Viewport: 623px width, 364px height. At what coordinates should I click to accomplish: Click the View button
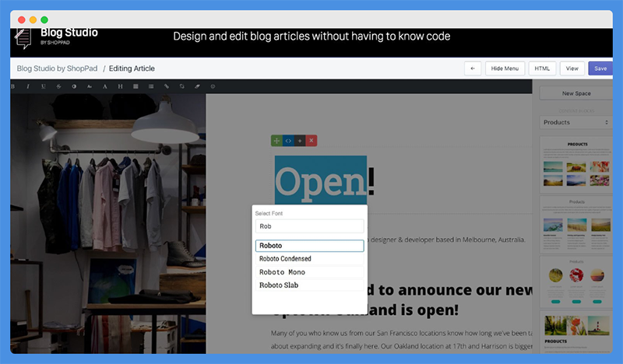tap(572, 68)
